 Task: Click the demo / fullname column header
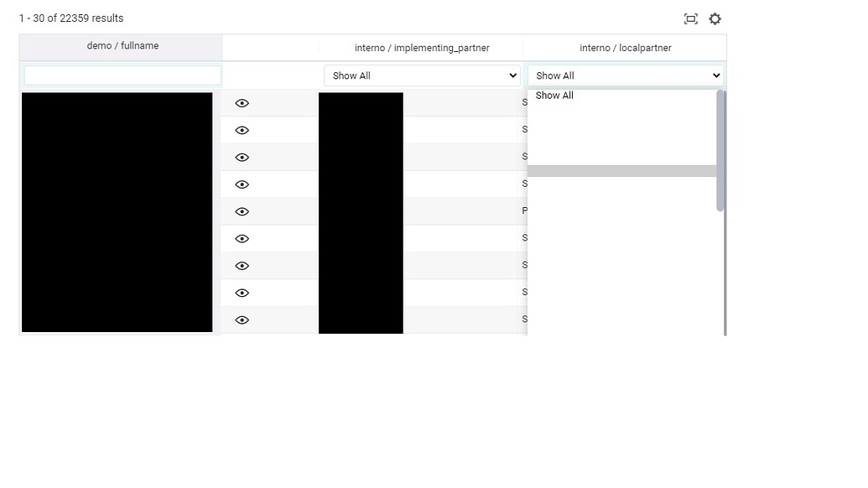coord(122,47)
